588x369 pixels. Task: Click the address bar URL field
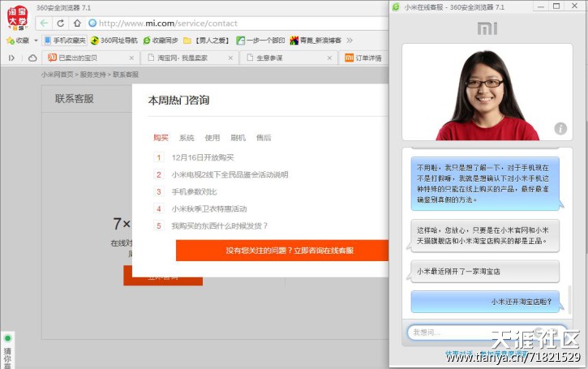tap(240, 24)
